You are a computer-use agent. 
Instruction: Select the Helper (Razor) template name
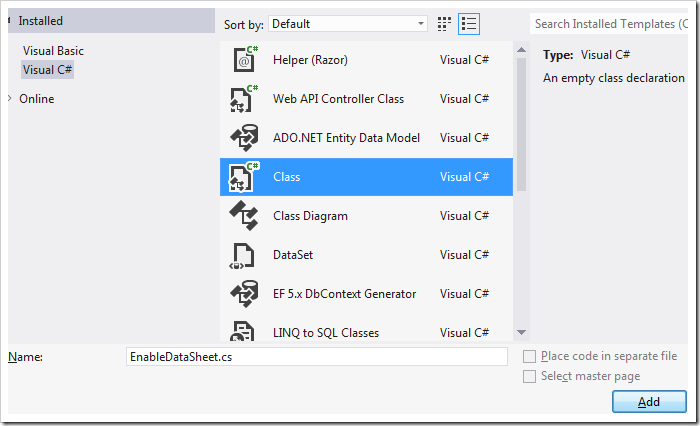coord(310,60)
